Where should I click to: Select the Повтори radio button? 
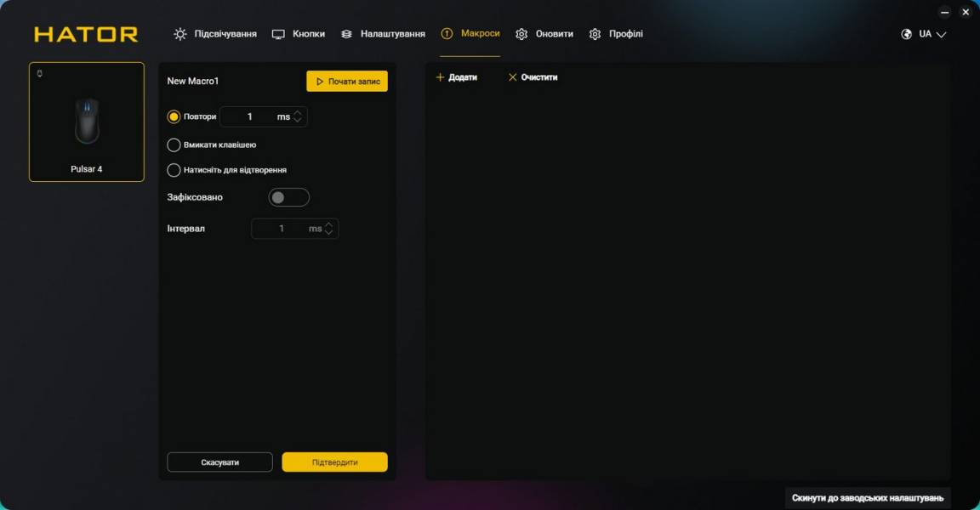point(174,116)
